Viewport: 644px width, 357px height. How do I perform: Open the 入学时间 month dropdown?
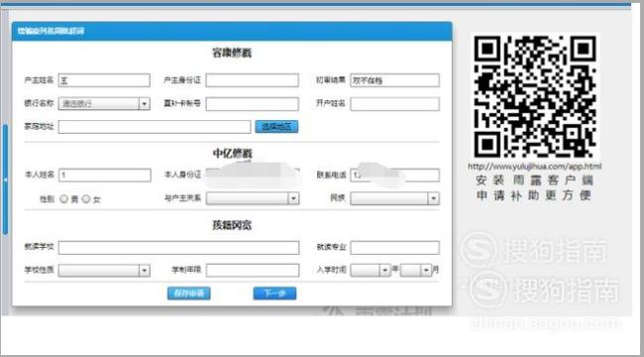tap(416, 270)
